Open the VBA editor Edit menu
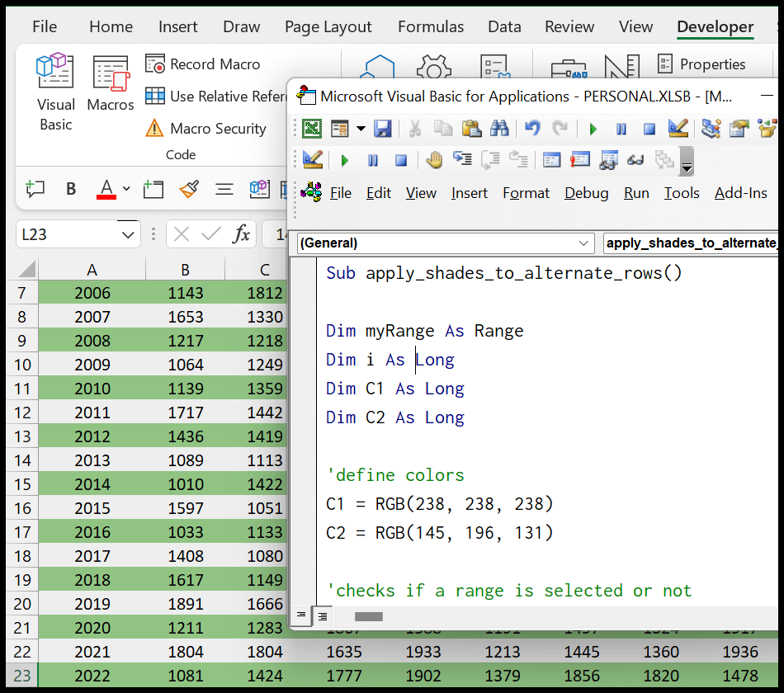This screenshot has height=693, width=784. click(379, 193)
